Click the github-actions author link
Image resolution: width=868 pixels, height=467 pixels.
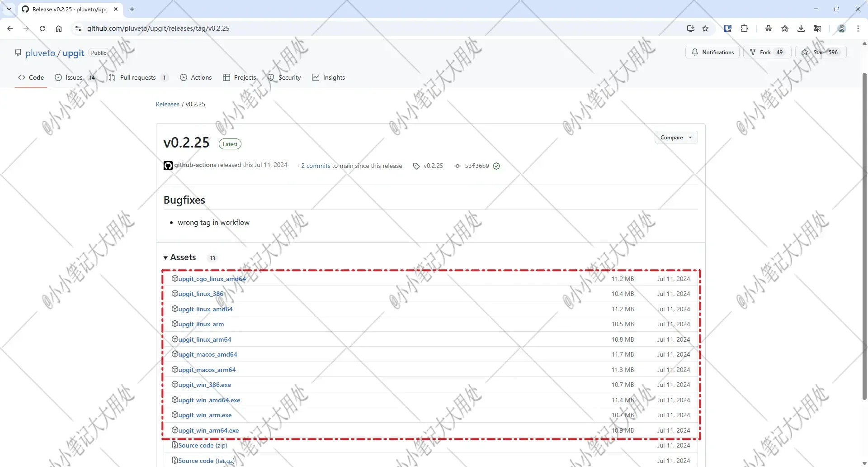pyautogui.click(x=195, y=165)
